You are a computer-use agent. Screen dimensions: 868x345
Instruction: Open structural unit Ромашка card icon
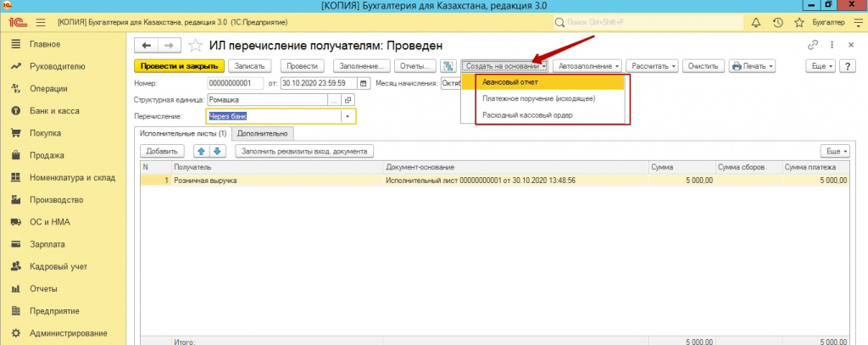(x=348, y=100)
